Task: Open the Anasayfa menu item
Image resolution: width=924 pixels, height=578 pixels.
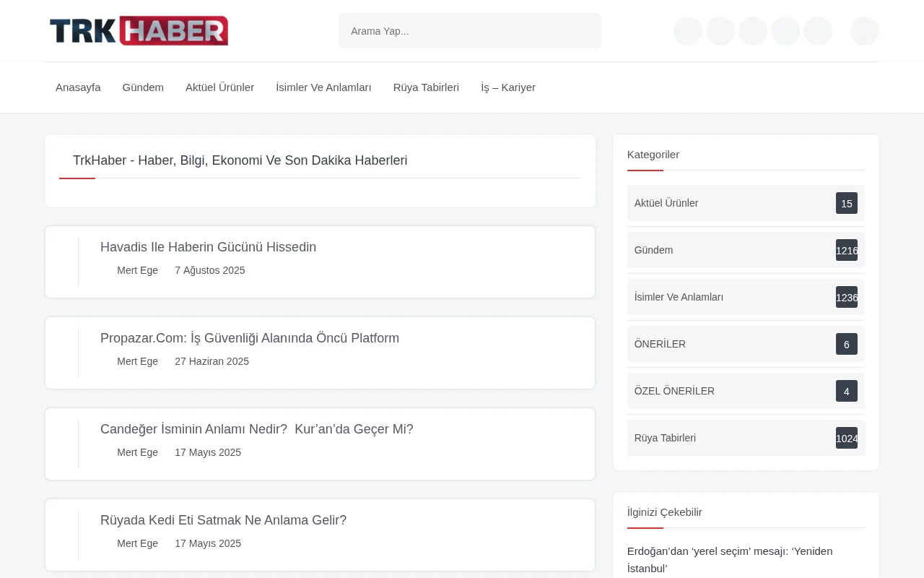Action: [x=78, y=87]
